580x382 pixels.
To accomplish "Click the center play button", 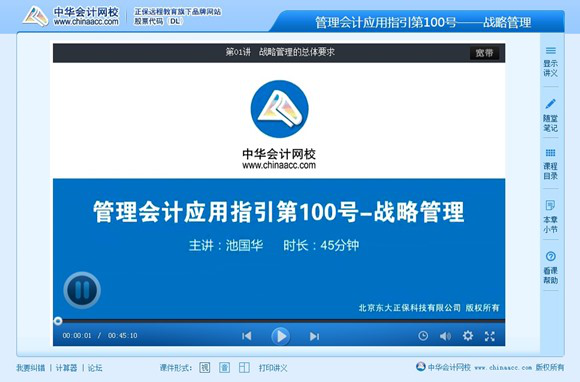I will [x=280, y=336].
